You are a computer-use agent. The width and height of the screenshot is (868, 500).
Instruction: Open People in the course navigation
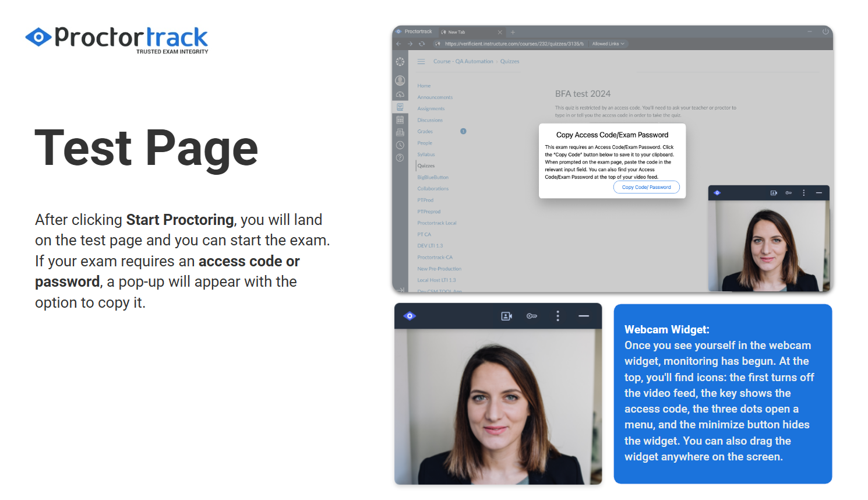tap(425, 143)
